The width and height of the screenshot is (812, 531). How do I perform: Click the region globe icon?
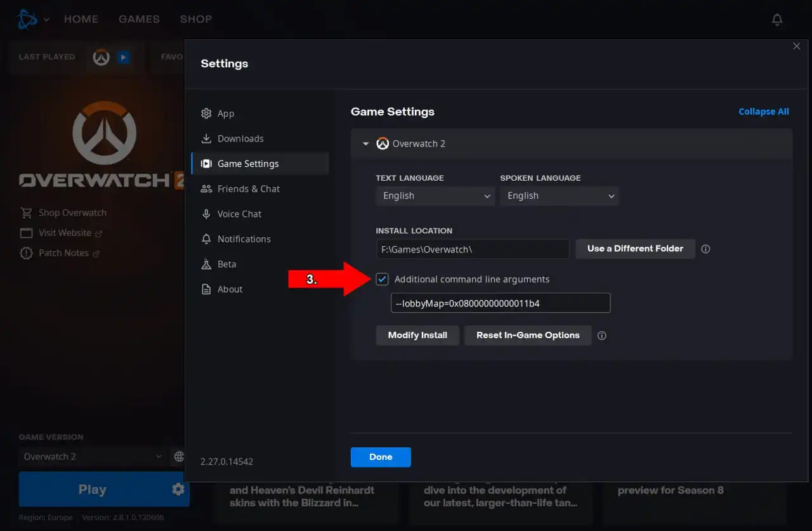179,457
